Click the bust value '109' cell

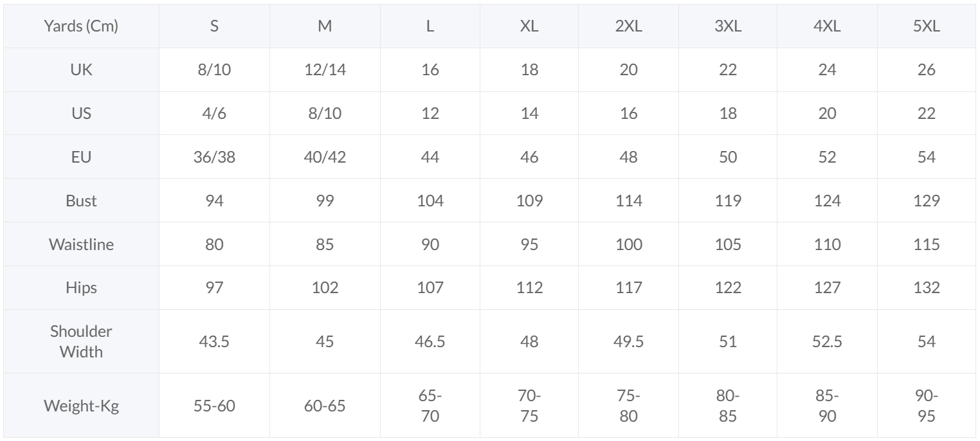[x=529, y=201]
